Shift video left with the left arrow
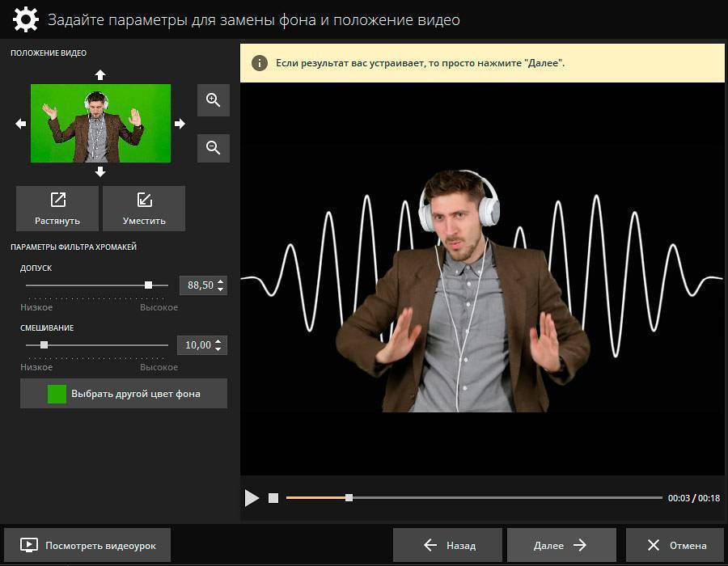 click(21, 124)
